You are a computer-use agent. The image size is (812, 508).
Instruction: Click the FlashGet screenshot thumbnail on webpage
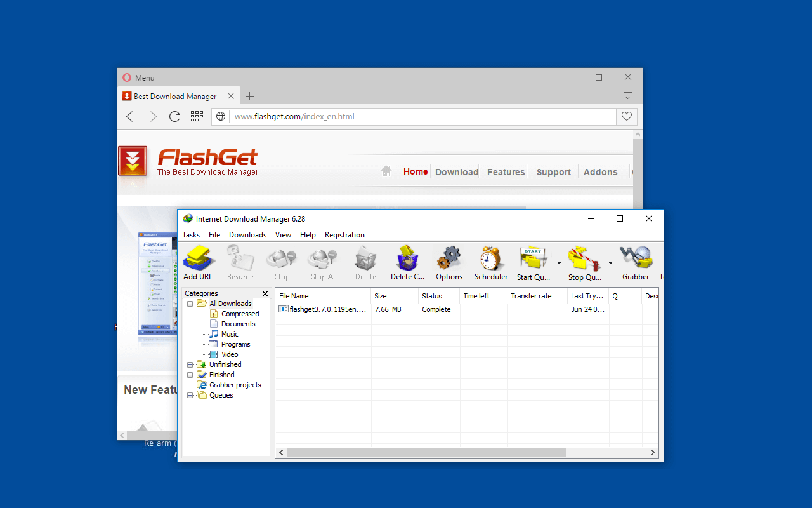point(157,284)
